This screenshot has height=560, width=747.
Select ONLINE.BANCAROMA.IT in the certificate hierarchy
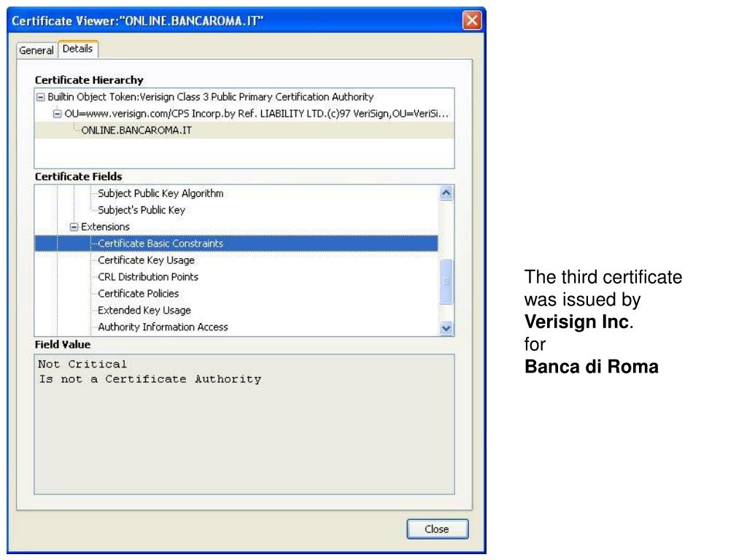(136, 131)
